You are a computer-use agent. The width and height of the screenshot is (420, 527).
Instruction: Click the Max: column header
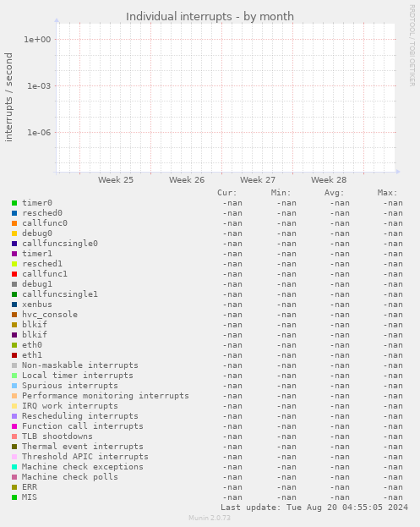tap(387, 193)
